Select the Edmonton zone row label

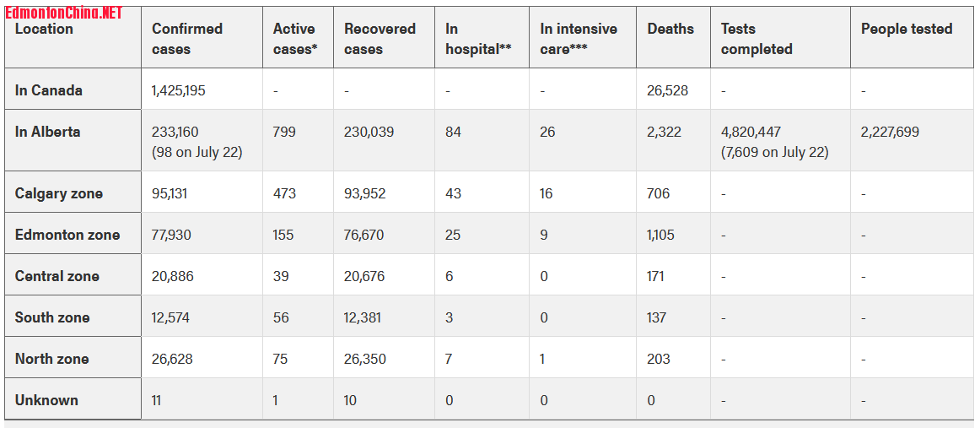67,235
